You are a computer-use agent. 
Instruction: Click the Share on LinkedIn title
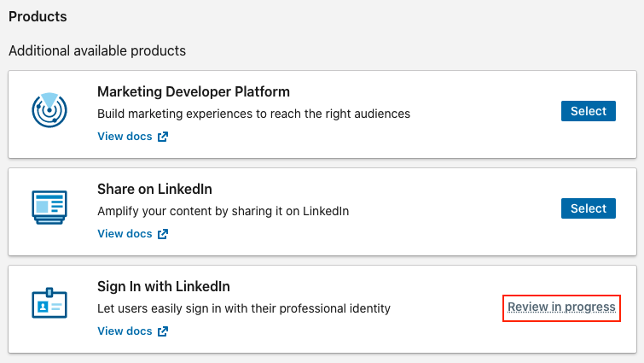[x=154, y=189]
